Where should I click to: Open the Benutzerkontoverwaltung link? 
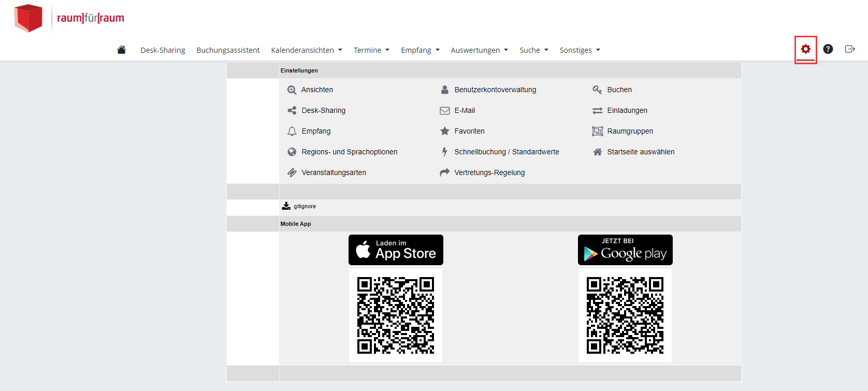point(495,90)
